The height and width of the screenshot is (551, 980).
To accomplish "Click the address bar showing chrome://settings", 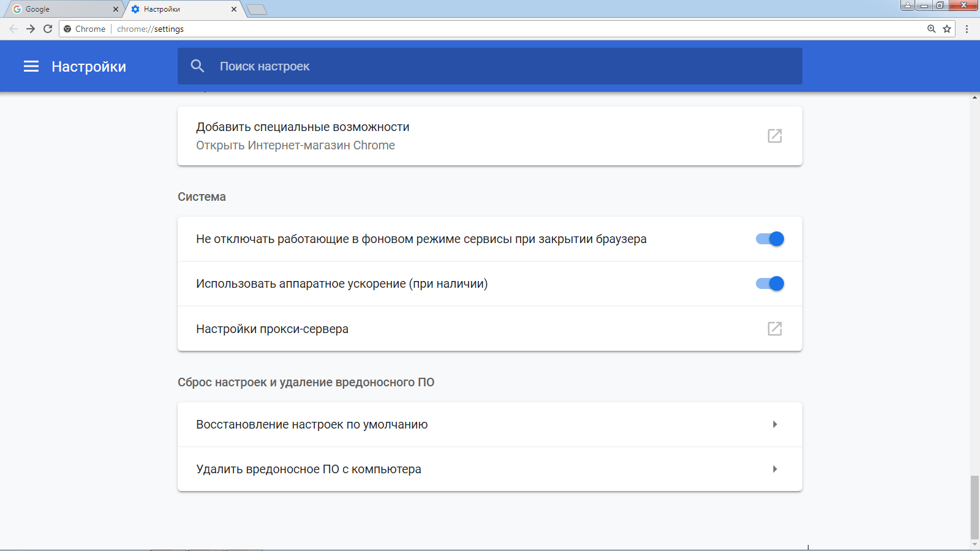I will [x=490, y=29].
